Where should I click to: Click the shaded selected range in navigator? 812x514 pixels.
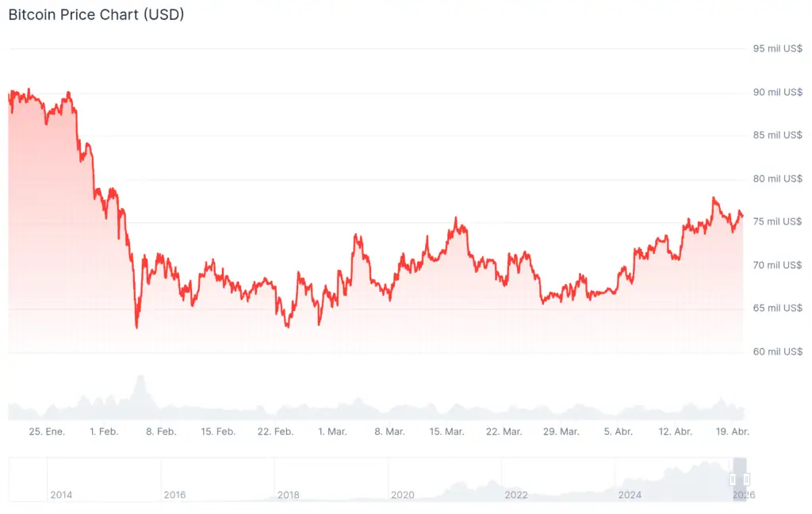coord(740,468)
